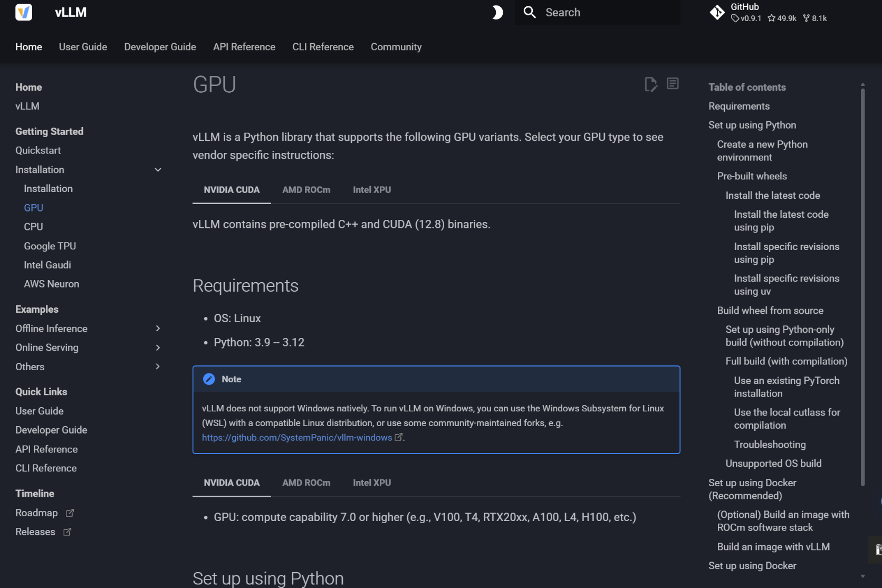
Task: Expand the Offline Inference section
Action: (158, 329)
